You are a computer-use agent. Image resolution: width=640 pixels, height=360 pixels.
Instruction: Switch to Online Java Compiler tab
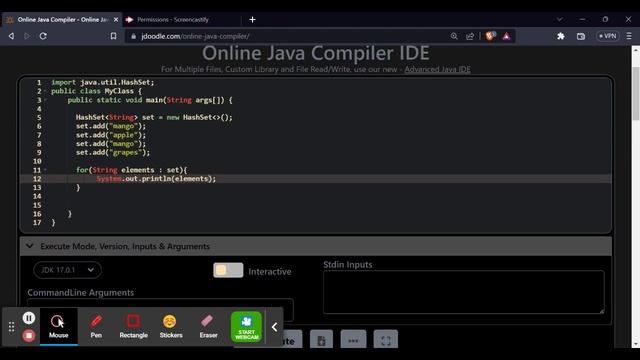(62, 20)
